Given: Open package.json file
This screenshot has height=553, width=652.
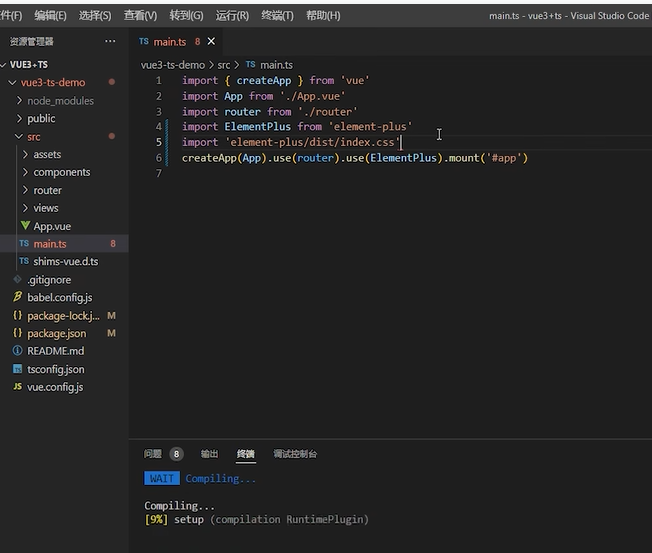Looking at the screenshot, I should (57, 333).
